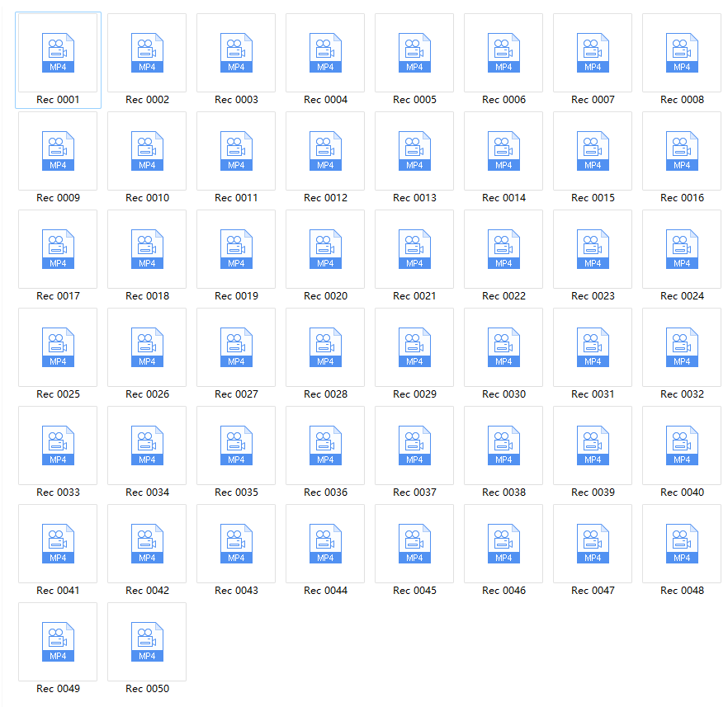The height and width of the screenshot is (707, 728).
Task: Select the Rec 0047 MP4 icon
Action: [593, 544]
